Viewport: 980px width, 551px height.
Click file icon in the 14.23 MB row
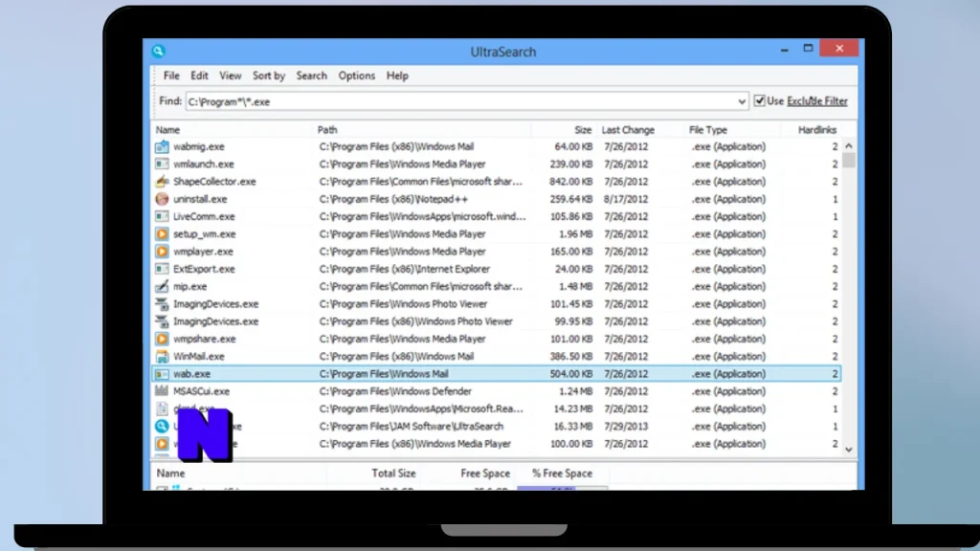point(162,409)
